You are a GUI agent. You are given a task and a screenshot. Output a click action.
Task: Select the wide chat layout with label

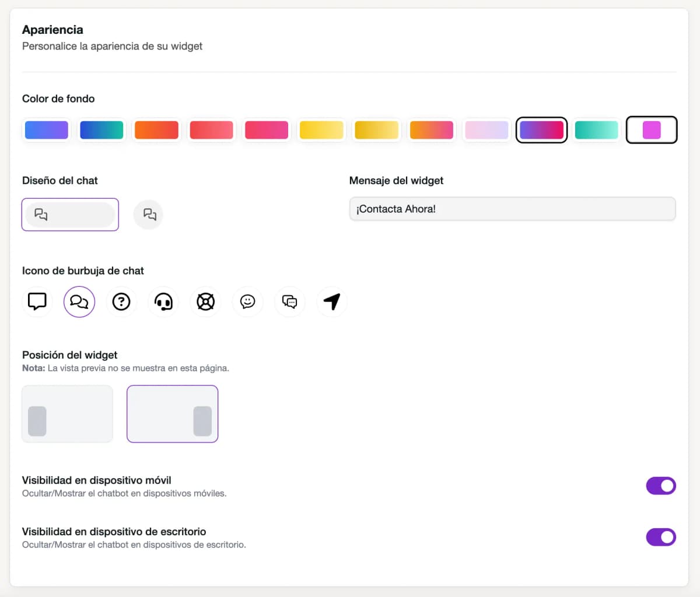coord(70,215)
